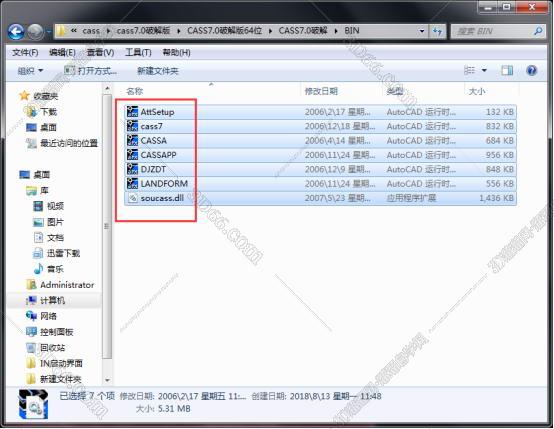Create a folder via 新建文件夹
Image resolution: width=554 pixels, height=429 pixels.
pyautogui.click(x=158, y=71)
